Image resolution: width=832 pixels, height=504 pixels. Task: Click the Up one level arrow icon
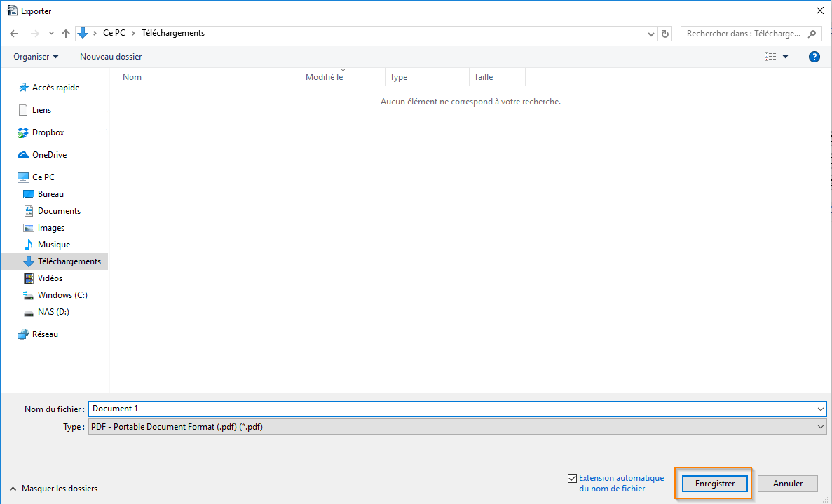66,34
